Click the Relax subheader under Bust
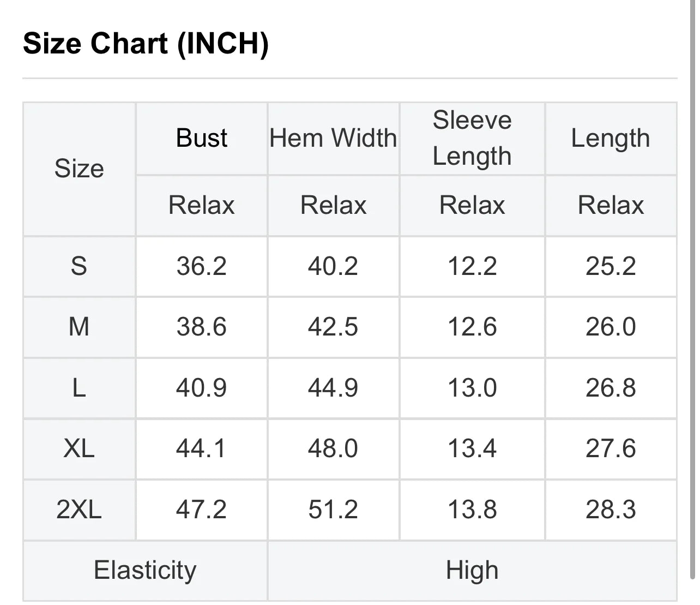Viewport: 700px width, 605px height. 201,206
